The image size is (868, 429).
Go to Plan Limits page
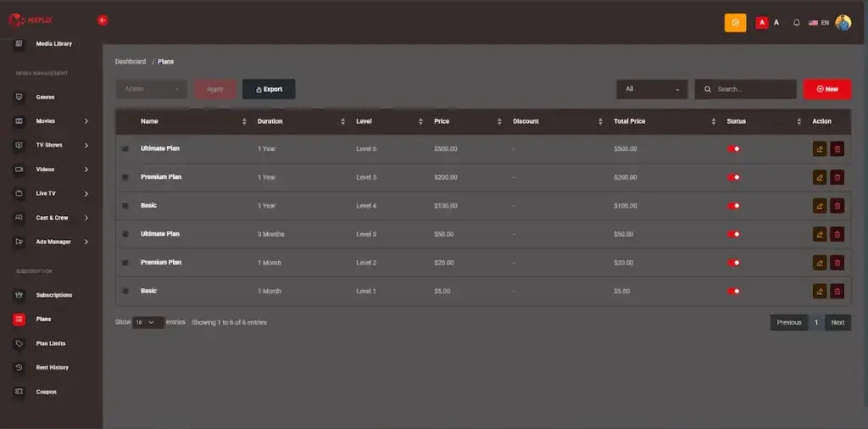tap(50, 343)
